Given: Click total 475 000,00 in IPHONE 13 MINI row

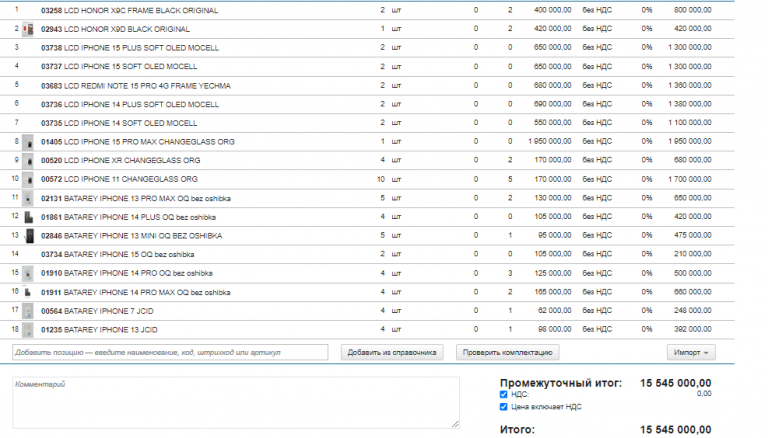Looking at the screenshot, I should pyautogui.click(x=693, y=236).
